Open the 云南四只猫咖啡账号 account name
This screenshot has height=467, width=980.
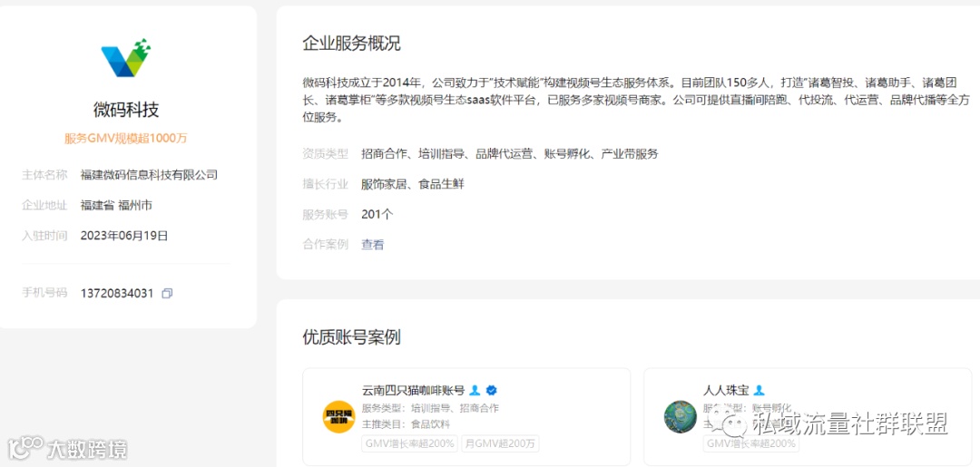pyautogui.click(x=413, y=390)
